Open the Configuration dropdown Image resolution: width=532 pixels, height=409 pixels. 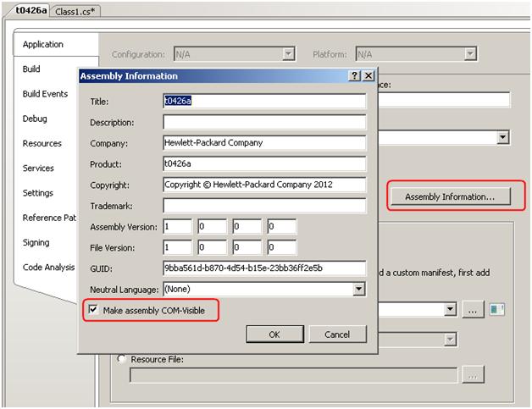click(289, 54)
